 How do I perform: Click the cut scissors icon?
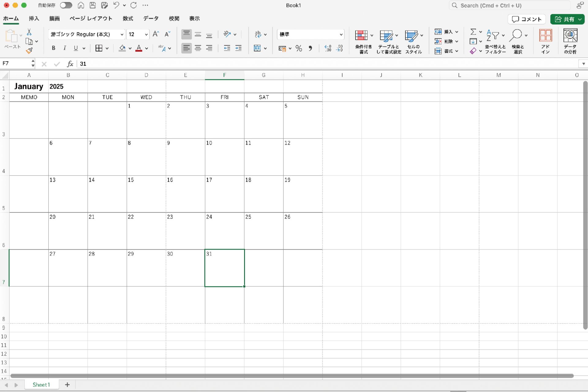coord(29,32)
